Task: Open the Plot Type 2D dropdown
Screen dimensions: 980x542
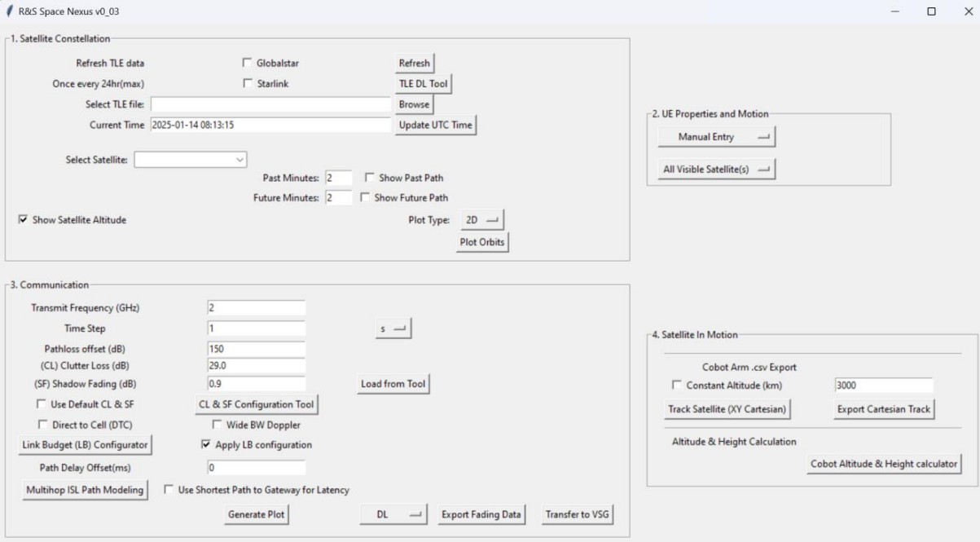Action: [x=482, y=220]
